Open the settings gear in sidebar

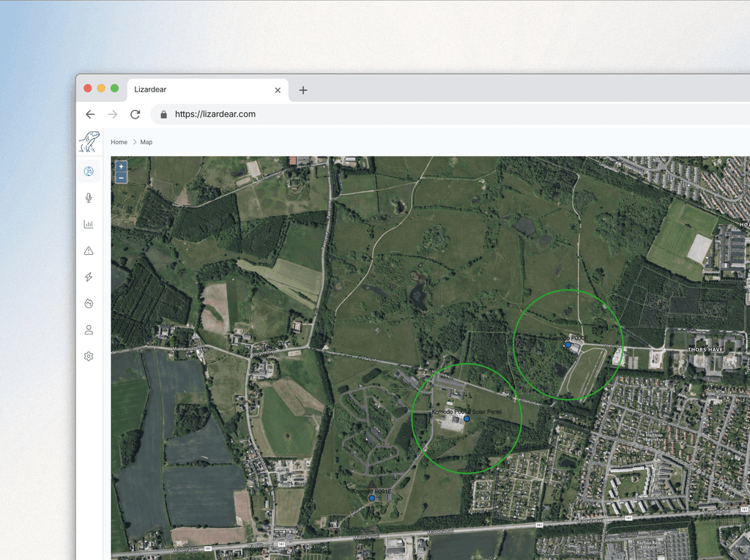[x=89, y=356]
